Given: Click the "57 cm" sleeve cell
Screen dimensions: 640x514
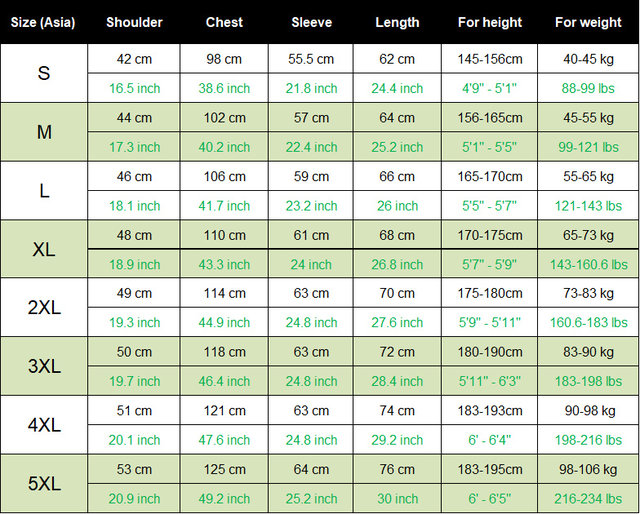Looking at the screenshot, I should (x=311, y=118).
